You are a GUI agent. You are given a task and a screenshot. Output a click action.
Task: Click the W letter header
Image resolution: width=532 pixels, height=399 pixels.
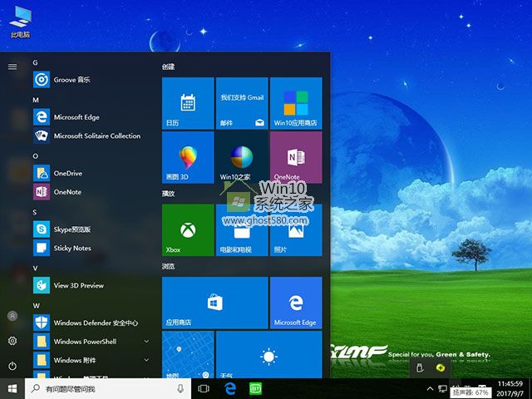[x=36, y=306]
